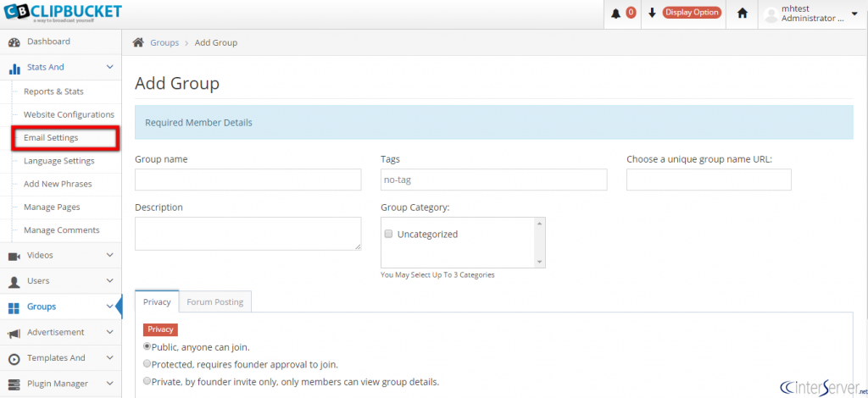The image size is (868, 398).
Task: Open Manage Pages submenu item
Action: pyautogui.click(x=52, y=207)
